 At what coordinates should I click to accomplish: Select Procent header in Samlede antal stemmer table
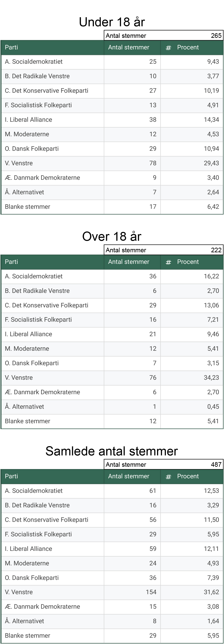coord(188,476)
